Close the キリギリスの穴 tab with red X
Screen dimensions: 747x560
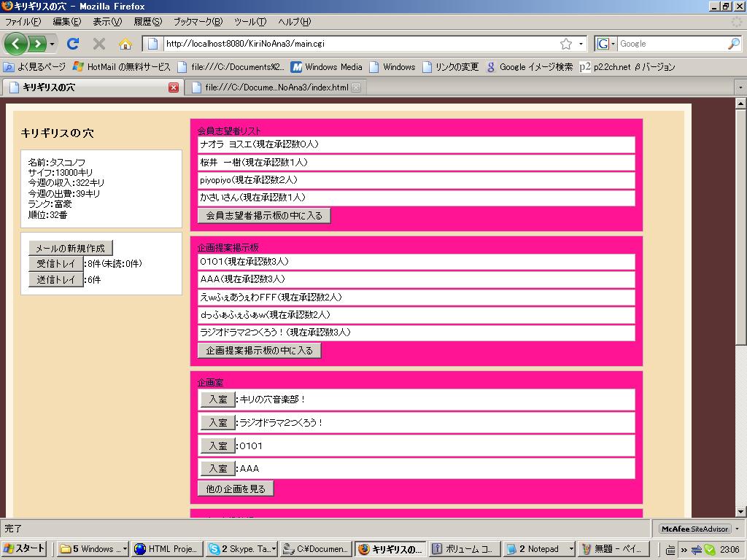coord(174,87)
